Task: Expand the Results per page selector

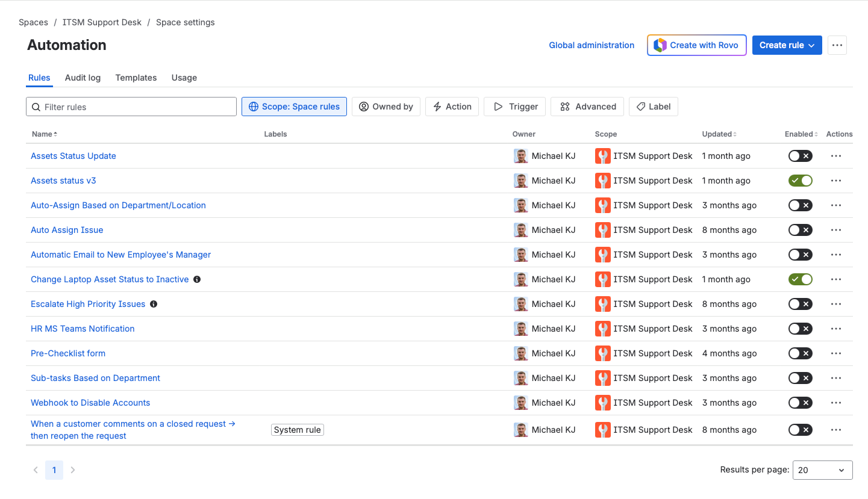Action: coord(822,470)
